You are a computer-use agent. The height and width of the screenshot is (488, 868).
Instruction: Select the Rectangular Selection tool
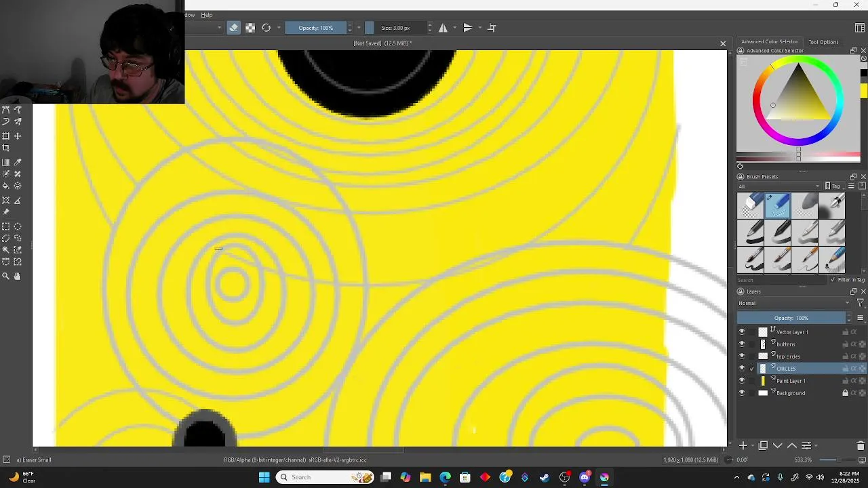tap(6, 226)
